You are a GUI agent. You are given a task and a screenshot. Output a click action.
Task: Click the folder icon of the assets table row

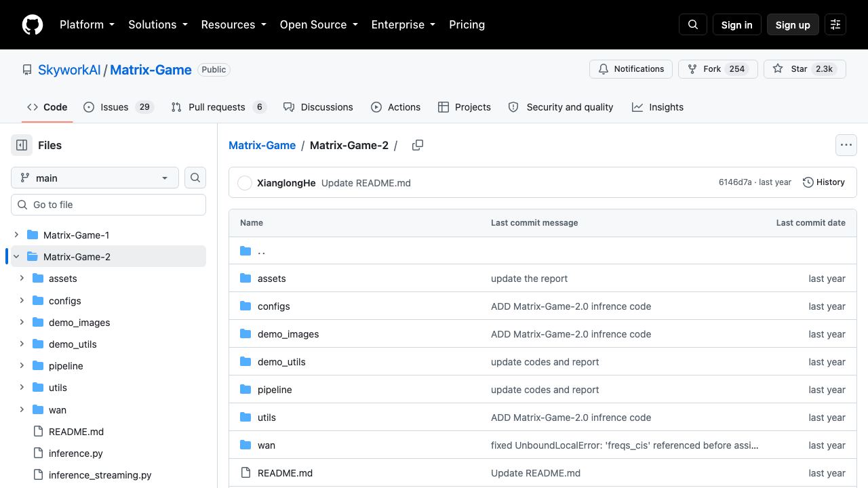245,279
